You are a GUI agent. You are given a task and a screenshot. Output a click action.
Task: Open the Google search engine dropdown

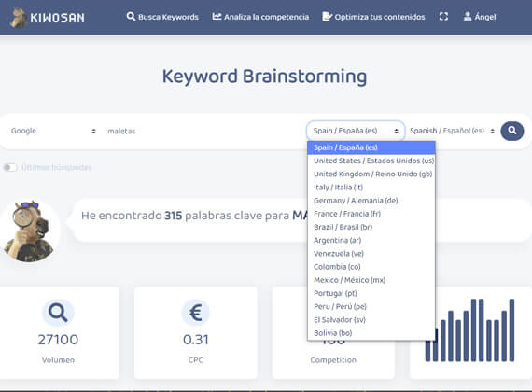click(53, 131)
